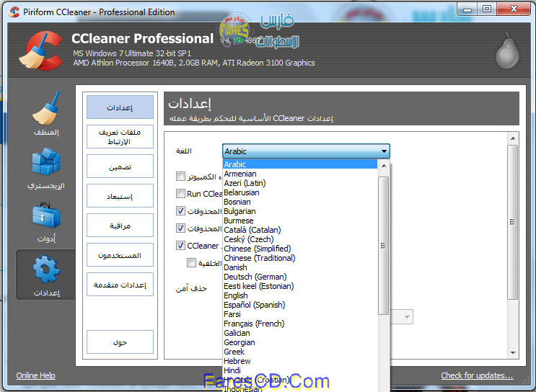Select Deutsch (German) language
The height and width of the screenshot is (392, 536).
point(300,277)
